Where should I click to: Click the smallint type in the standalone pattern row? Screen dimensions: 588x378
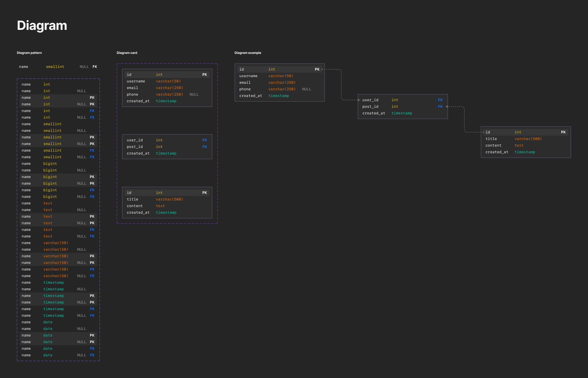pyautogui.click(x=55, y=67)
